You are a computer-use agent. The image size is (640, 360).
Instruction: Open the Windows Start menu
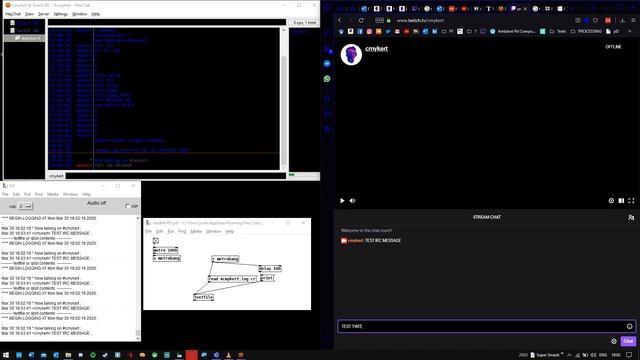[x=6, y=355]
